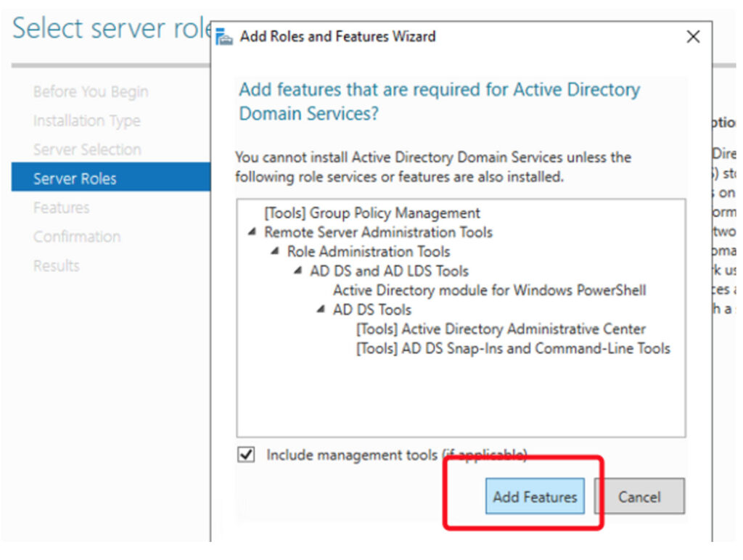743x560 pixels.
Task: Open the Results step
Action: (56, 266)
